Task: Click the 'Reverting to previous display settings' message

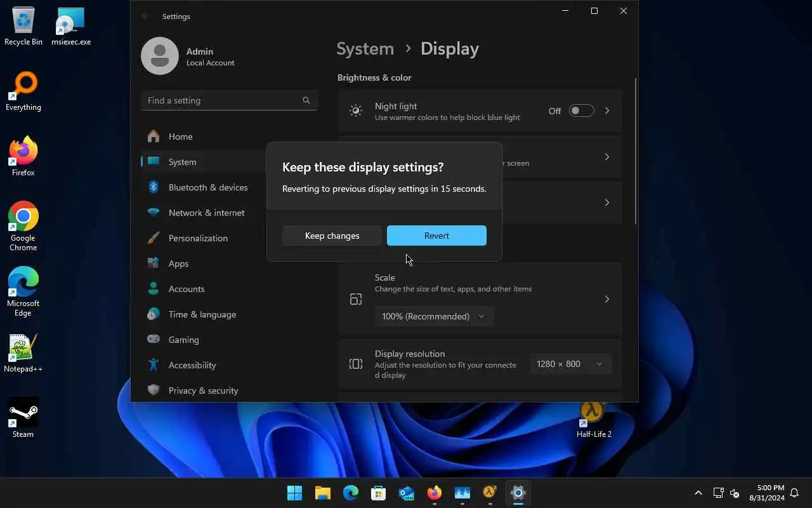Action: click(x=384, y=189)
